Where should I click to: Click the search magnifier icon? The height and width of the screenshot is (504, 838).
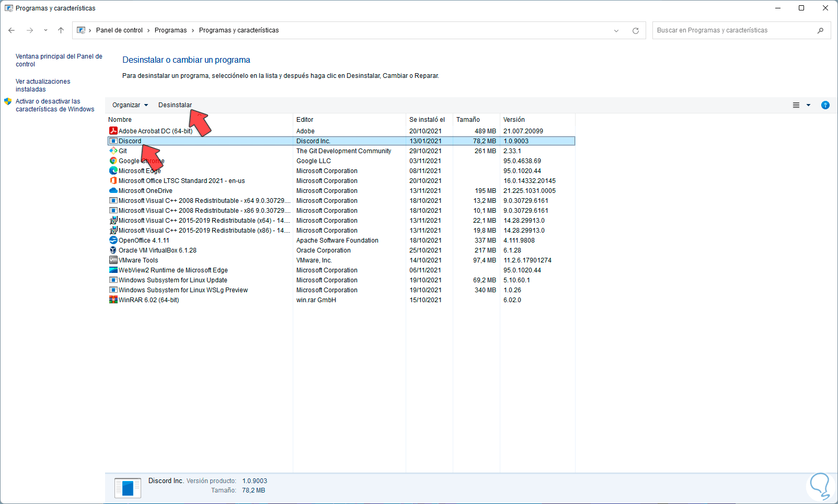(820, 30)
